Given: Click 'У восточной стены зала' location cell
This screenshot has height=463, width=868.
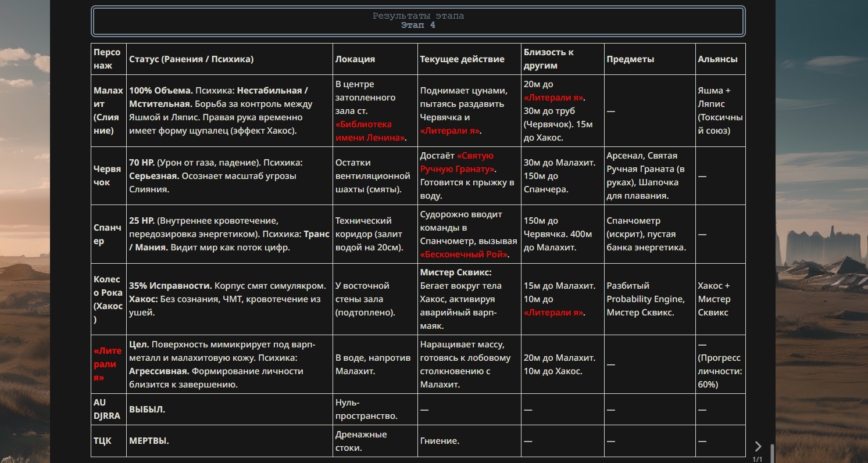Looking at the screenshot, I should coord(375,299).
